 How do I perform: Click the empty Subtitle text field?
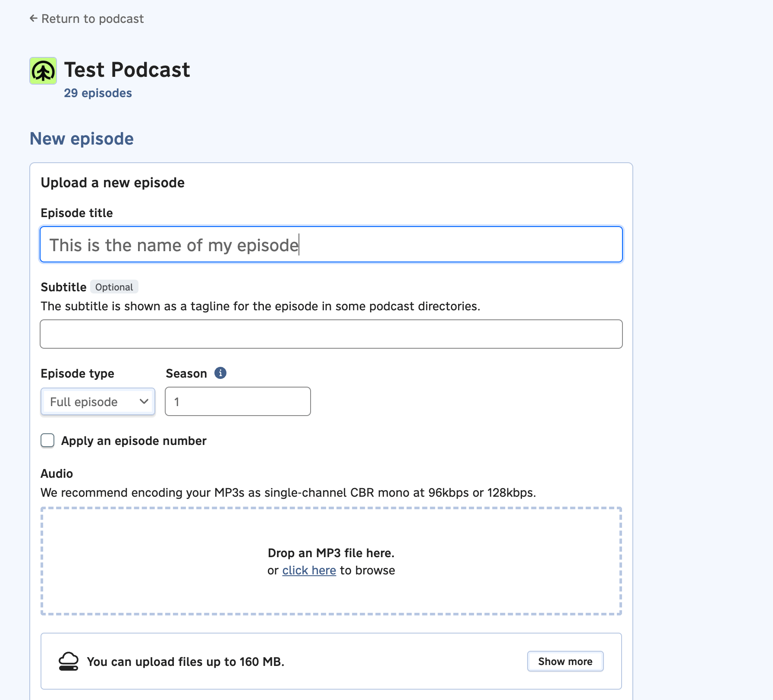pyautogui.click(x=330, y=334)
